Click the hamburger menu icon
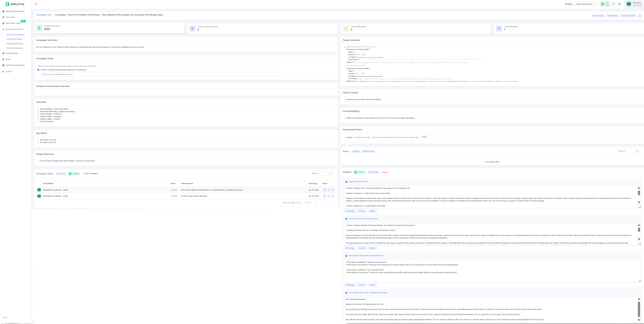This screenshot has height=324, width=644. (36, 4)
